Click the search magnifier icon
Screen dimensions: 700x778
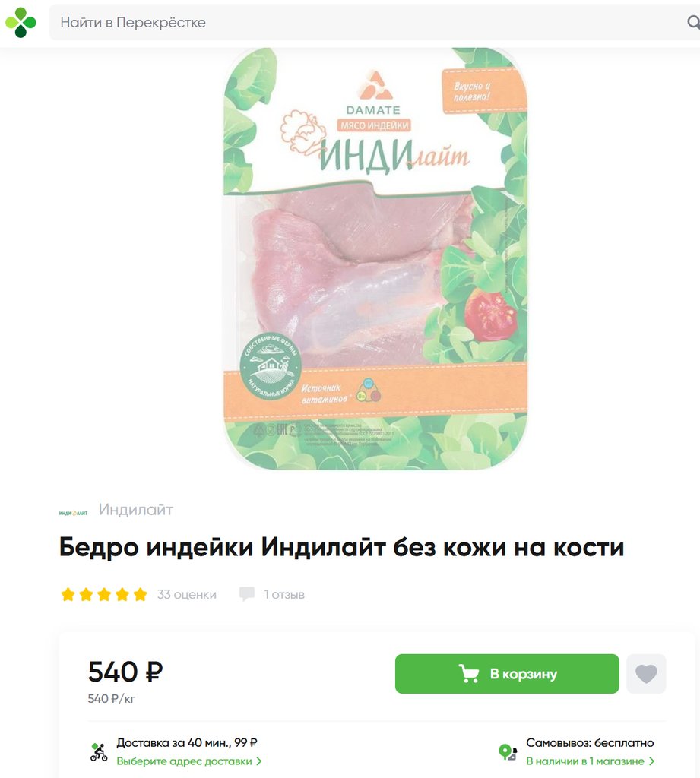pyautogui.click(x=693, y=22)
